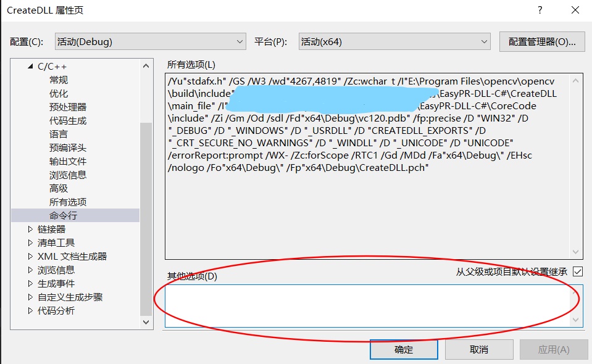
Task: Toggle the 从父级或项目默认设置继承 checkbox
Action: coord(577,271)
